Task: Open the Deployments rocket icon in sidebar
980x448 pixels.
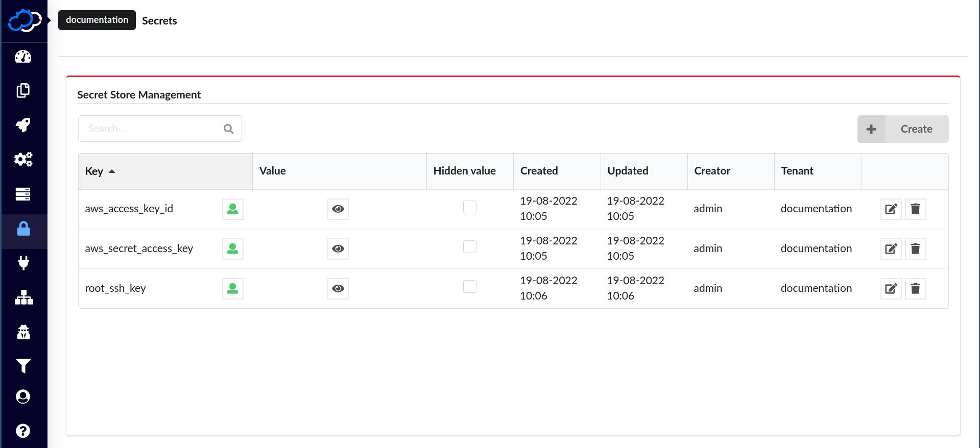Action: point(23,125)
